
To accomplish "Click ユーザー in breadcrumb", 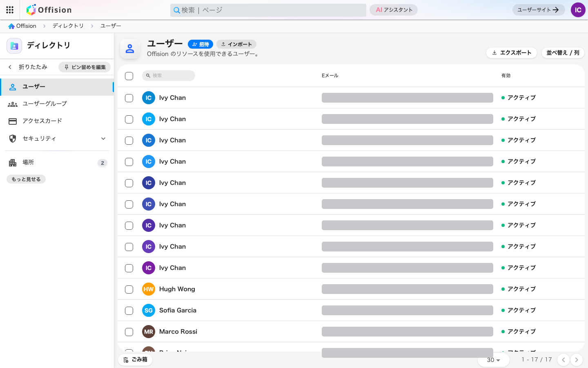I will pos(111,26).
